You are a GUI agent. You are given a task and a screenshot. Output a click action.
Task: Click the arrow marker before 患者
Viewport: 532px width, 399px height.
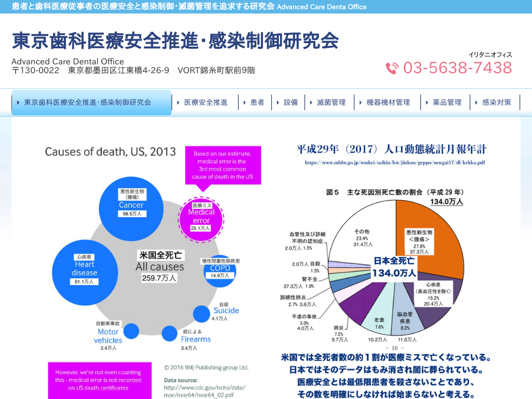[245, 103]
